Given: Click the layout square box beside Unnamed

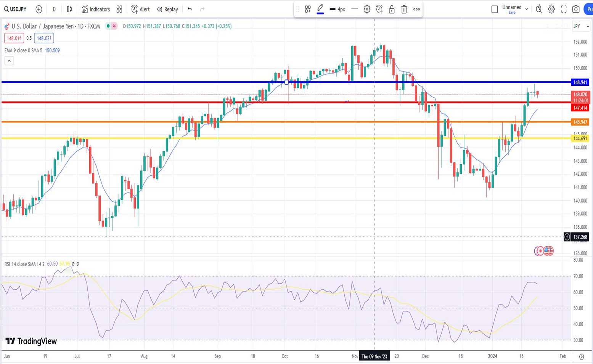Looking at the screenshot, I should click(x=495, y=9).
